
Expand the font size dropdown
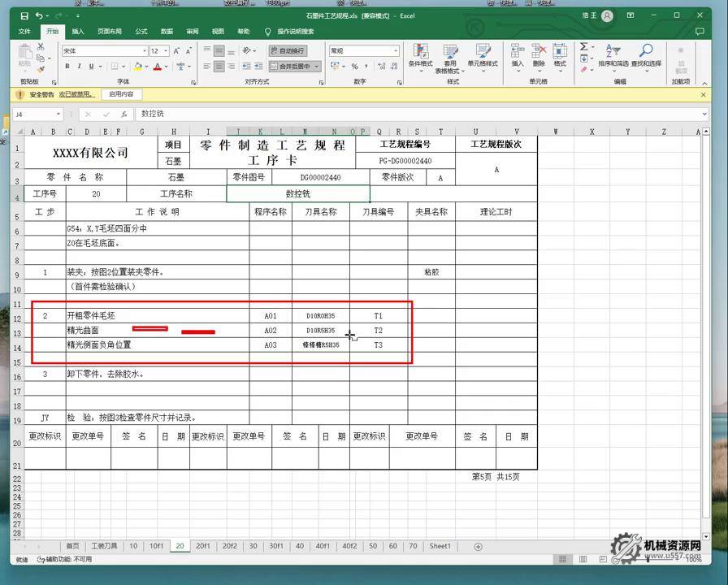click(167, 50)
